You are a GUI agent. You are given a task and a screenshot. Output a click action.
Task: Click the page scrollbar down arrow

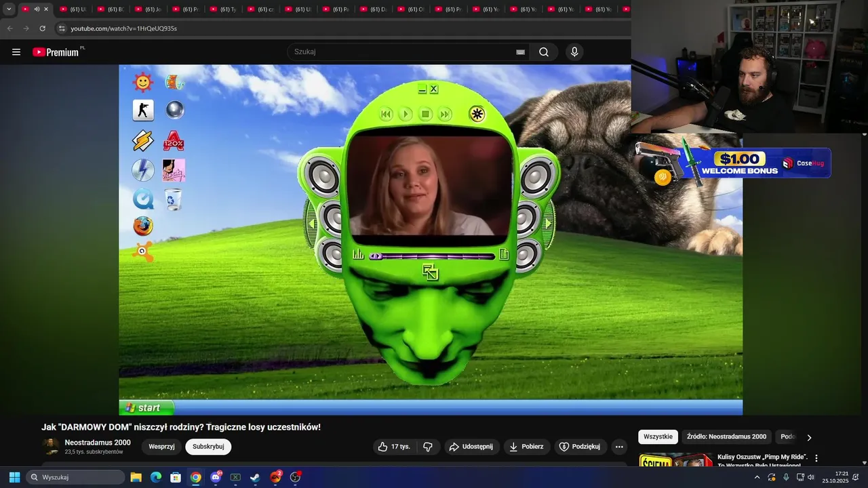(x=864, y=462)
